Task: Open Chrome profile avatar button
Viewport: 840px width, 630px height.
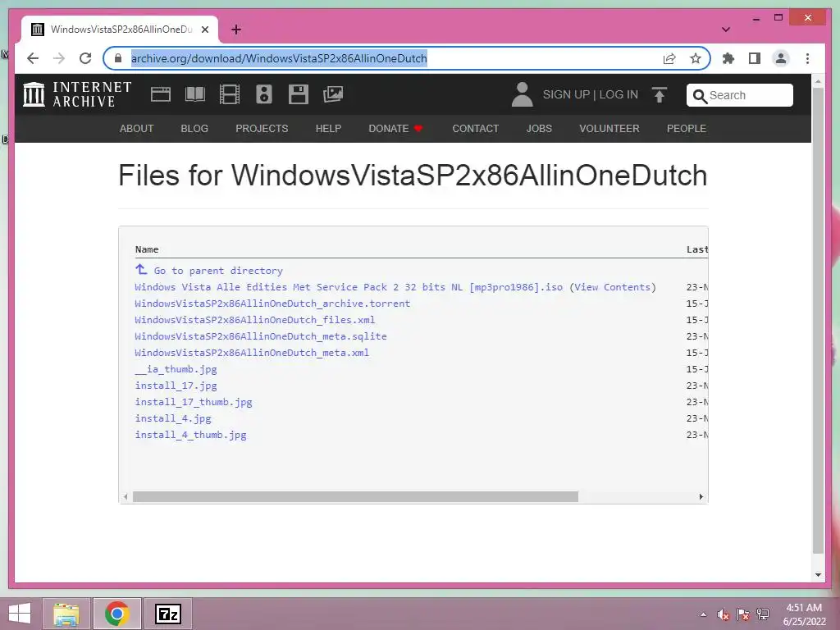Action: (781, 58)
